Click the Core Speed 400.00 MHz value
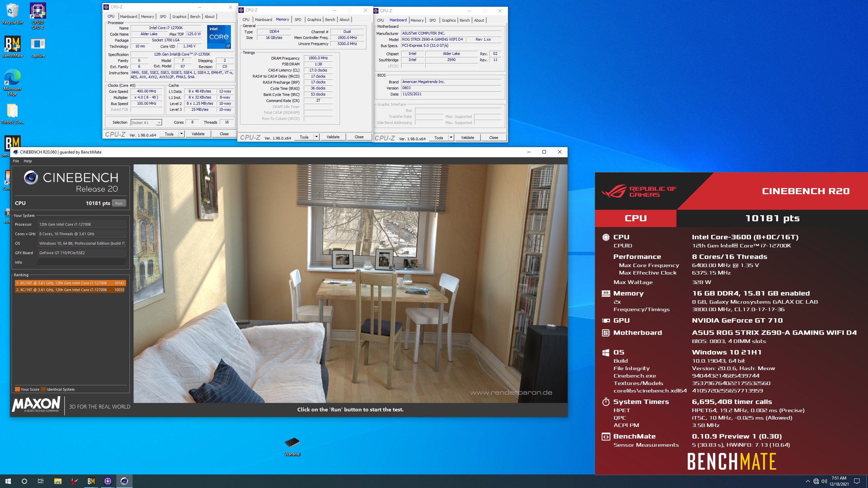The height and width of the screenshot is (488, 868). click(x=146, y=91)
